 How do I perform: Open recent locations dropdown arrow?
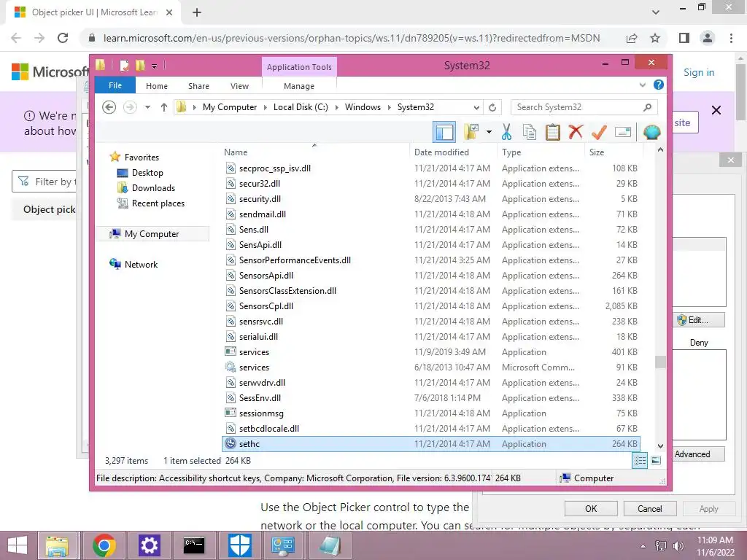click(147, 107)
